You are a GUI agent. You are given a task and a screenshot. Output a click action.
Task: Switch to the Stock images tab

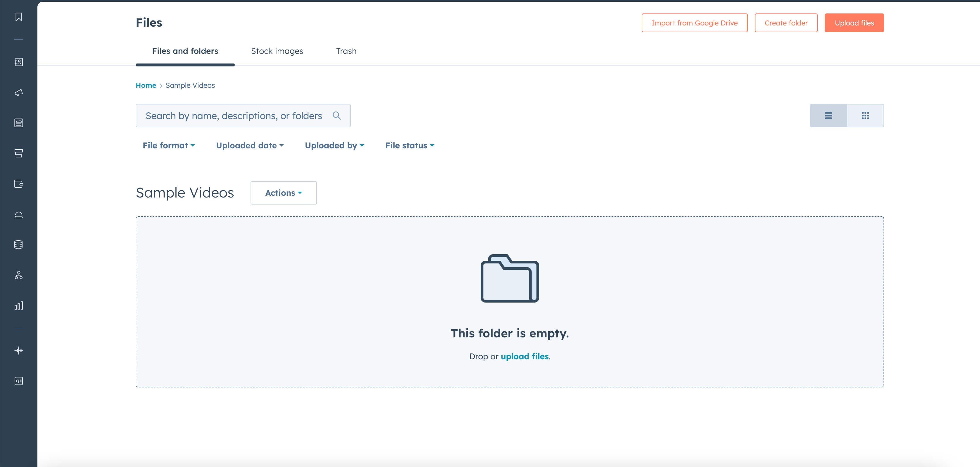click(277, 51)
